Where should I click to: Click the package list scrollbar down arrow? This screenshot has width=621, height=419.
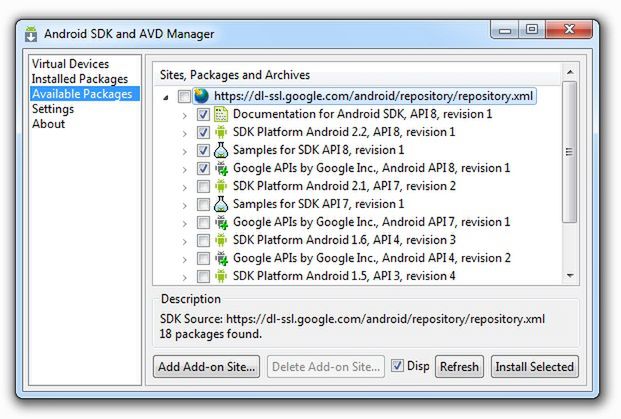569,274
